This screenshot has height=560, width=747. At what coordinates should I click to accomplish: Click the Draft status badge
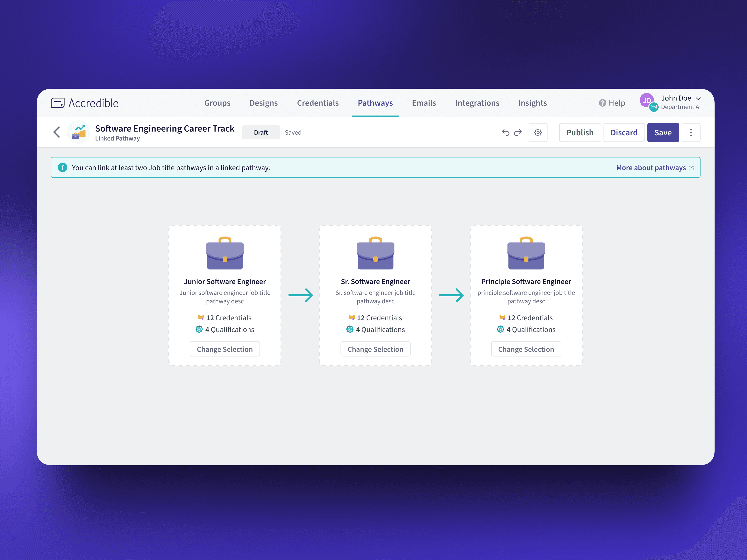click(261, 132)
